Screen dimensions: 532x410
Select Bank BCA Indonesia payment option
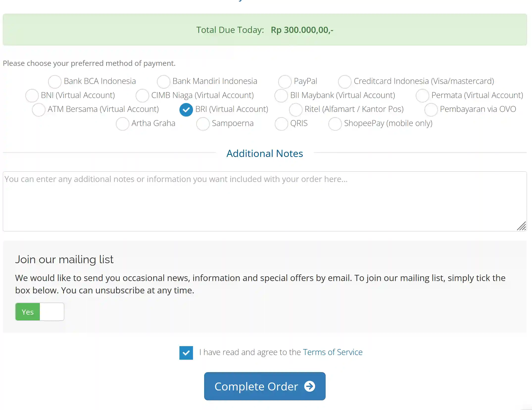coord(55,82)
